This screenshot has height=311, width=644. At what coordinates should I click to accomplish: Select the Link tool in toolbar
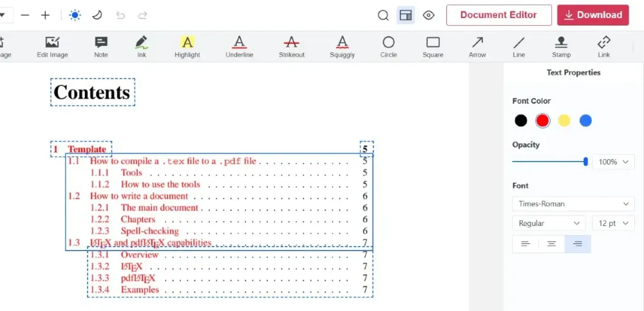[603, 46]
